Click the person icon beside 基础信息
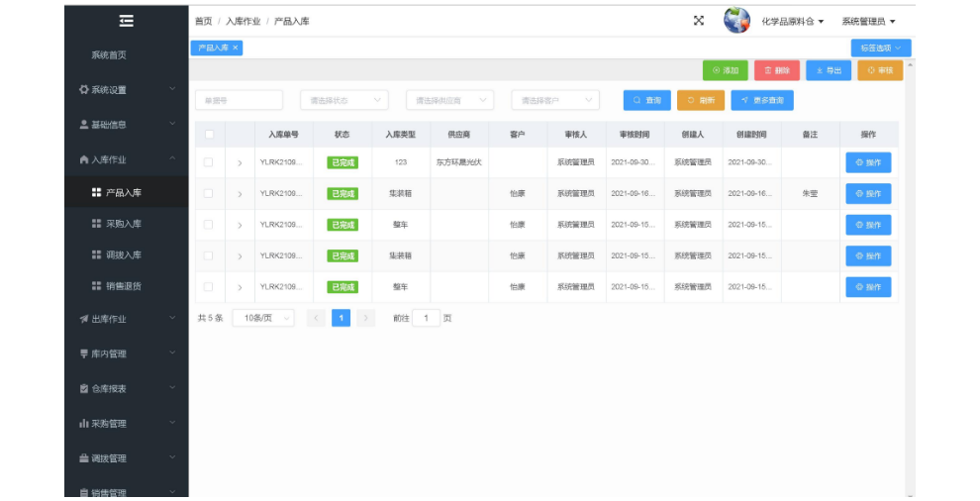Image resolution: width=980 pixels, height=501 pixels. pyautogui.click(x=84, y=125)
